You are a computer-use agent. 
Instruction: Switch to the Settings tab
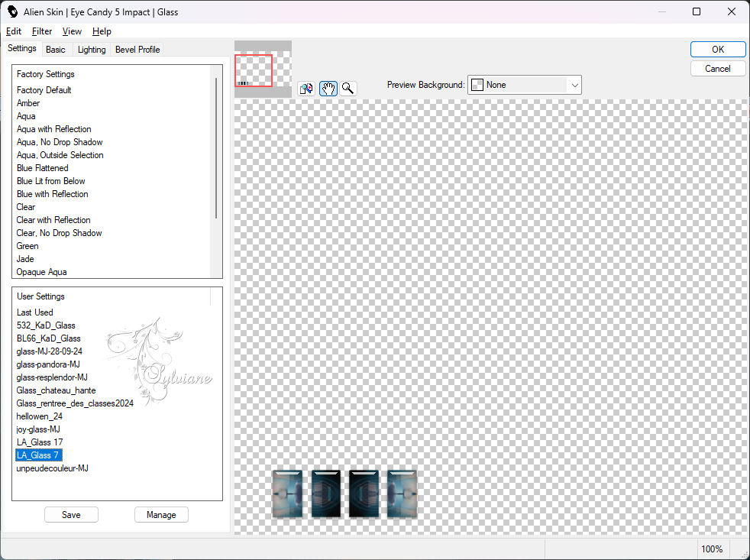point(22,48)
